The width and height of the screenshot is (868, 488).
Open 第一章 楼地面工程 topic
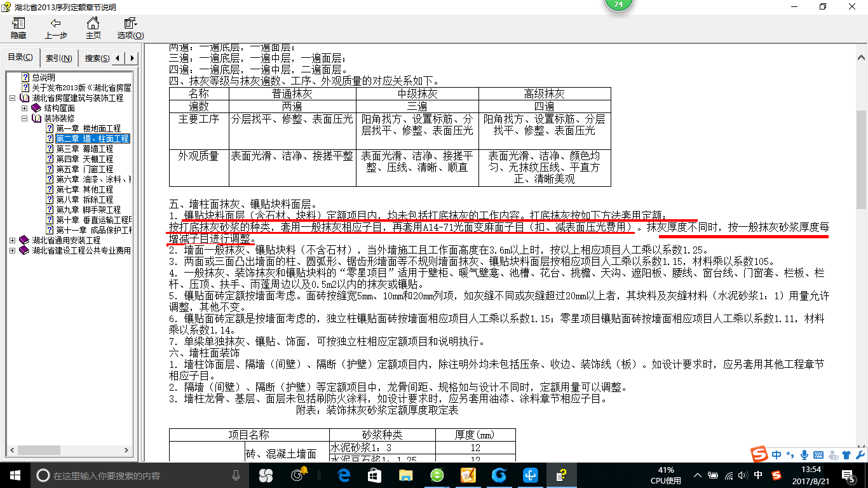tap(88, 128)
